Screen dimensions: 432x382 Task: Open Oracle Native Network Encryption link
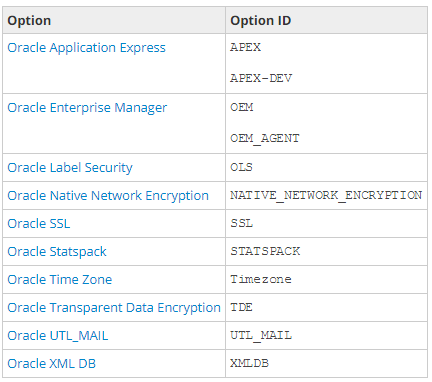tap(108, 196)
